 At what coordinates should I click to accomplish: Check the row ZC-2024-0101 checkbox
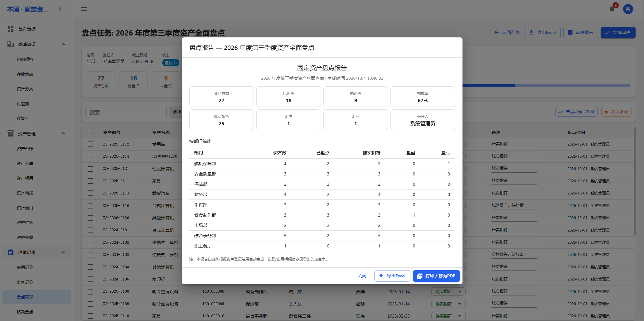pos(90,230)
